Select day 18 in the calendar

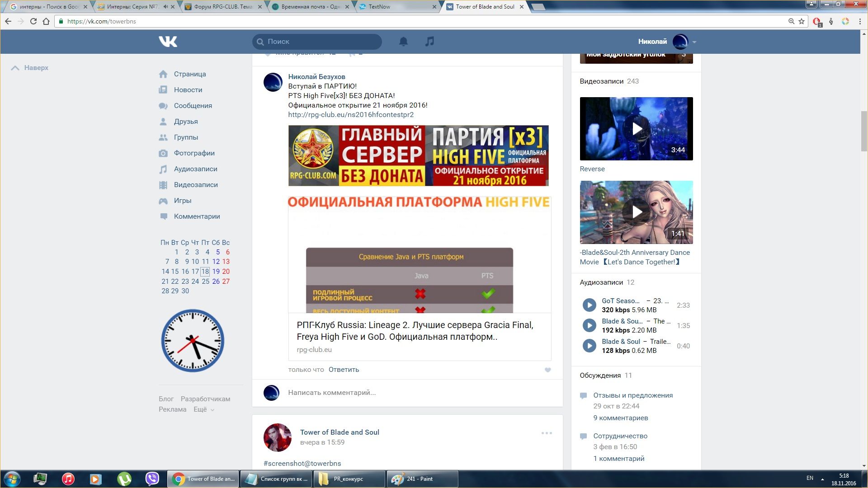coord(205,272)
